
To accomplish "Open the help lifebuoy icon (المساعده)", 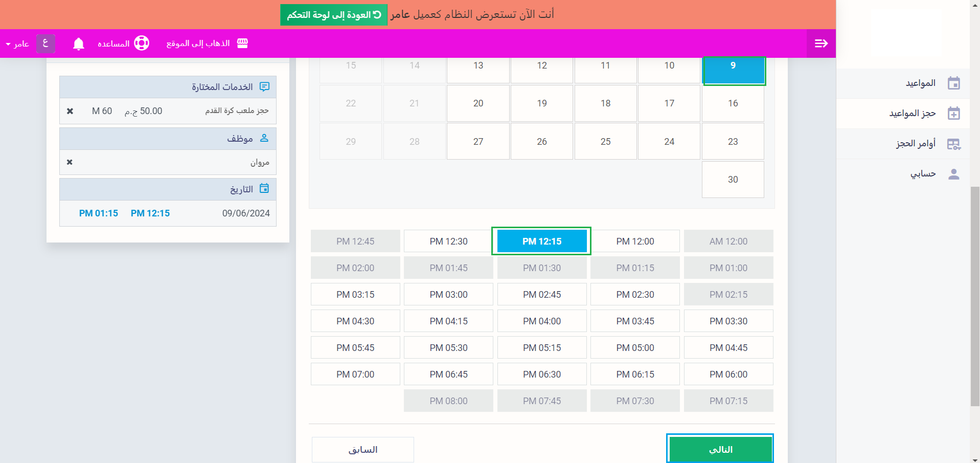I will 142,43.
